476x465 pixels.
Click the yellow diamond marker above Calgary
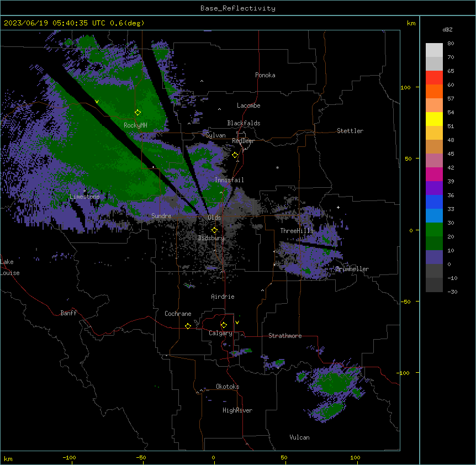tap(224, 325)
